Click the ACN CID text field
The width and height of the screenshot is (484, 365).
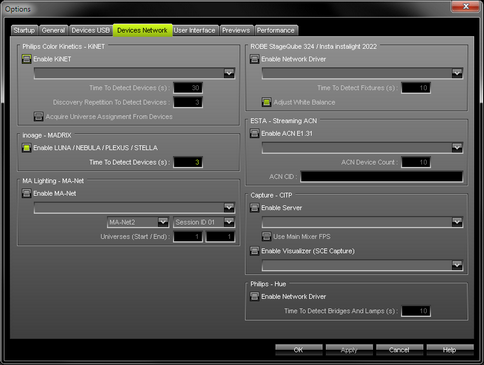[x=382, y=177]
